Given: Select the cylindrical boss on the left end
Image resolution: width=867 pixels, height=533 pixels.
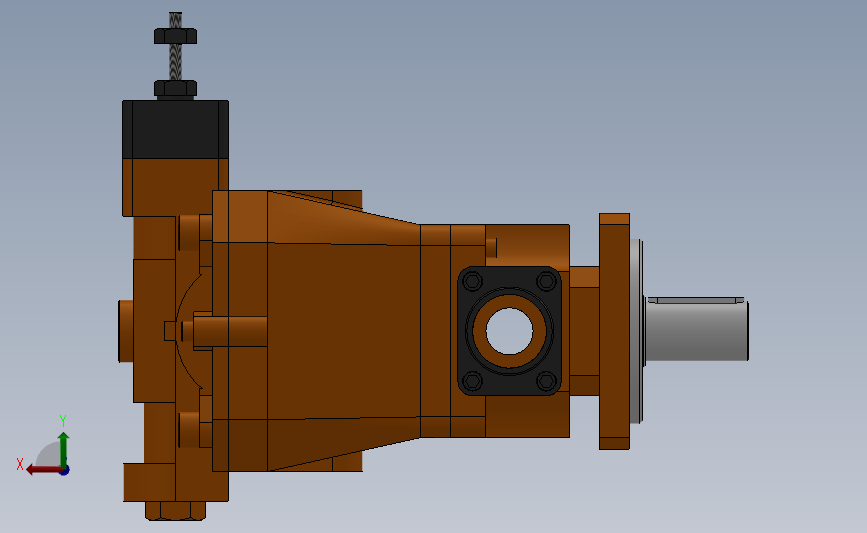Looking at the screenshot, I should pos(126,331).
